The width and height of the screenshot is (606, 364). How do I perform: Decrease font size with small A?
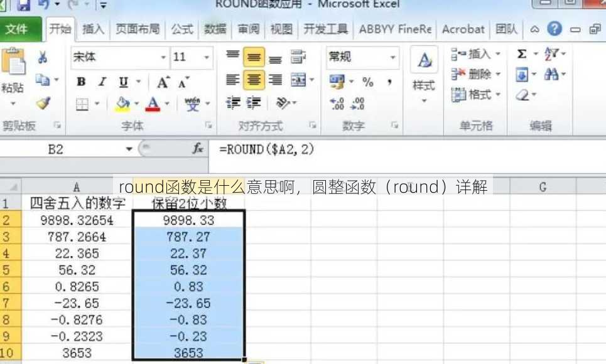(183, 82)
